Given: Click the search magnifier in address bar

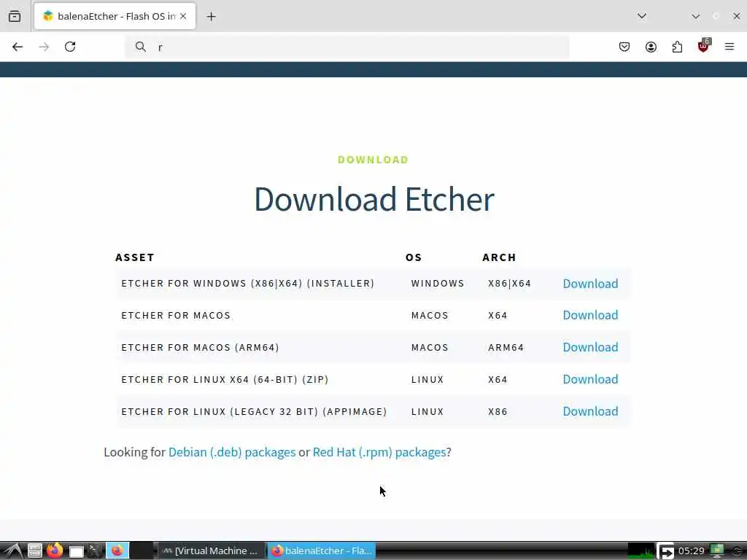Looking at the screenshot, I should 141,47.
